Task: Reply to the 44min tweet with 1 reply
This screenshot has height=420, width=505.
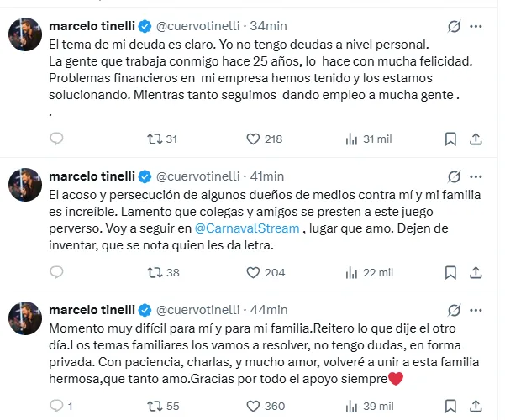Action: [x=57, y=406]
